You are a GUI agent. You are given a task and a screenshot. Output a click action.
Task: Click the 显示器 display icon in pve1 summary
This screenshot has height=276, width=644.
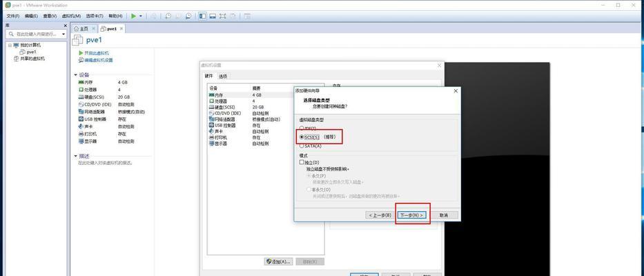coord(81,141)
